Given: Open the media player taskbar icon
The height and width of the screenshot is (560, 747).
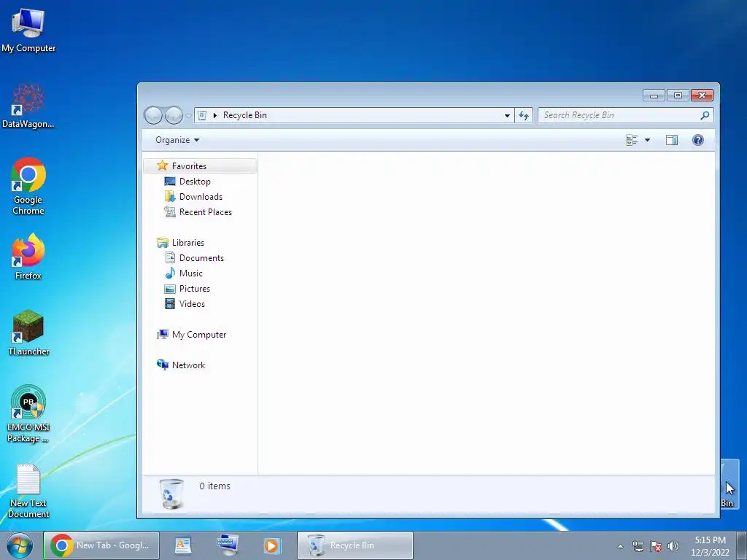Looking at the screenshot, I should tap(272, 545).
